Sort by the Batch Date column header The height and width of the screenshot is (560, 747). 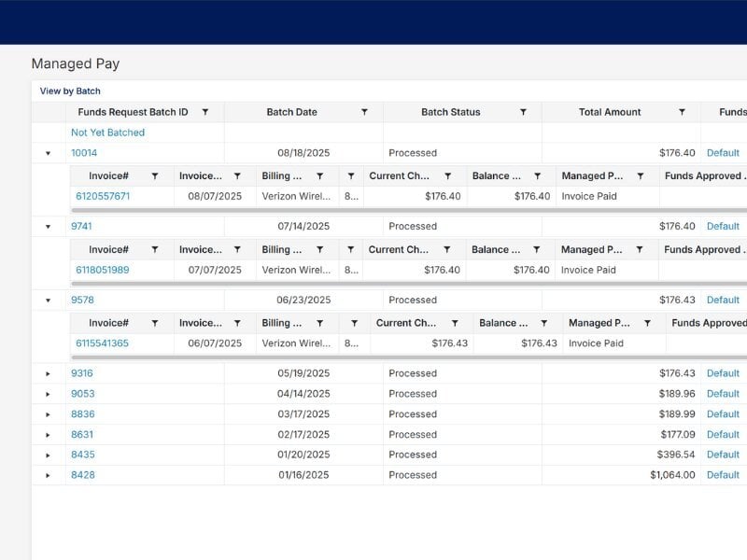[291, 112]
